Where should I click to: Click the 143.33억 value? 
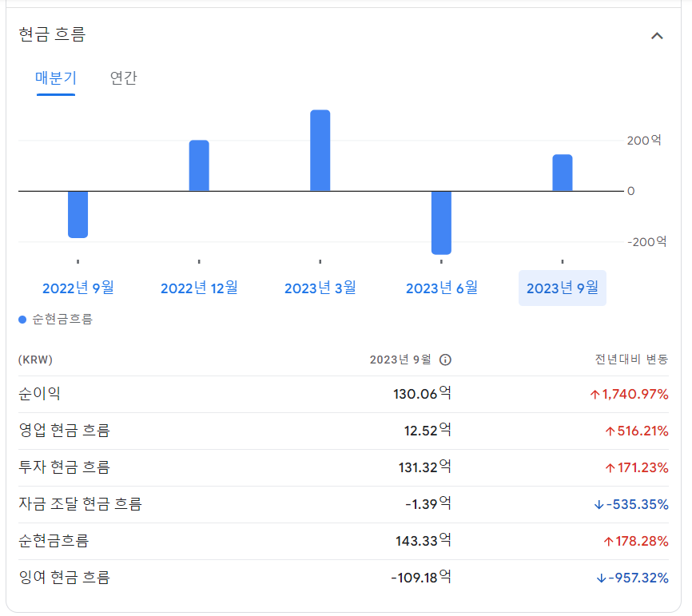point(424,541)
